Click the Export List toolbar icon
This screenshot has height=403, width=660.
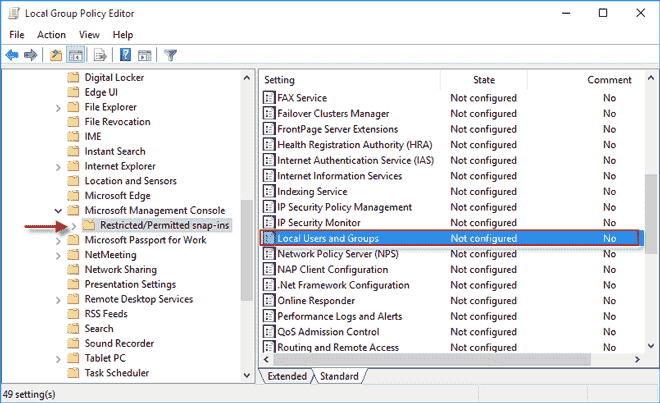pos(100,55)
